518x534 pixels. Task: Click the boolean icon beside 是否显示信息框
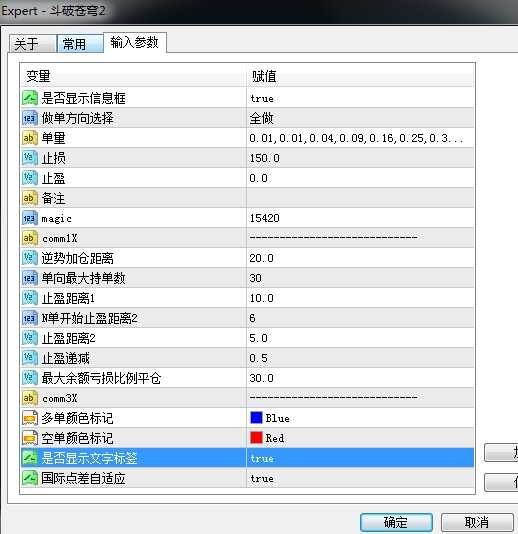tap(30, 98)
